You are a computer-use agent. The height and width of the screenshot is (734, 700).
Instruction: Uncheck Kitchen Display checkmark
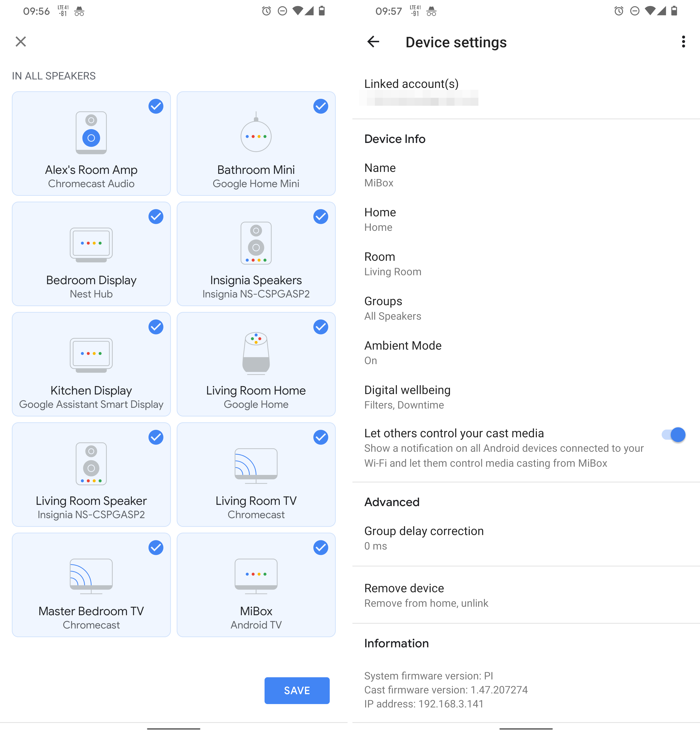pos(156,327)
